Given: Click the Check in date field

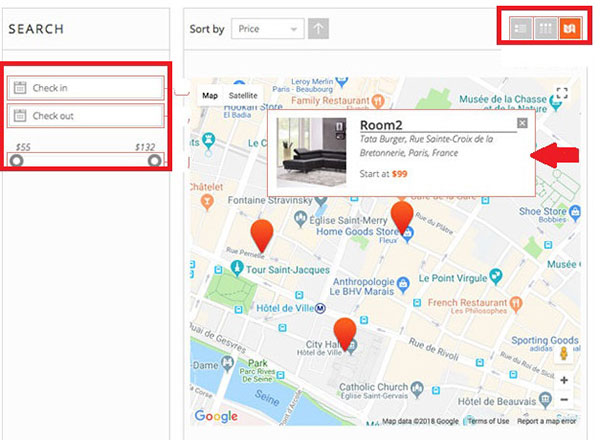Looking at the screenshot, I should pyautogui.click(x=86, y=88).
